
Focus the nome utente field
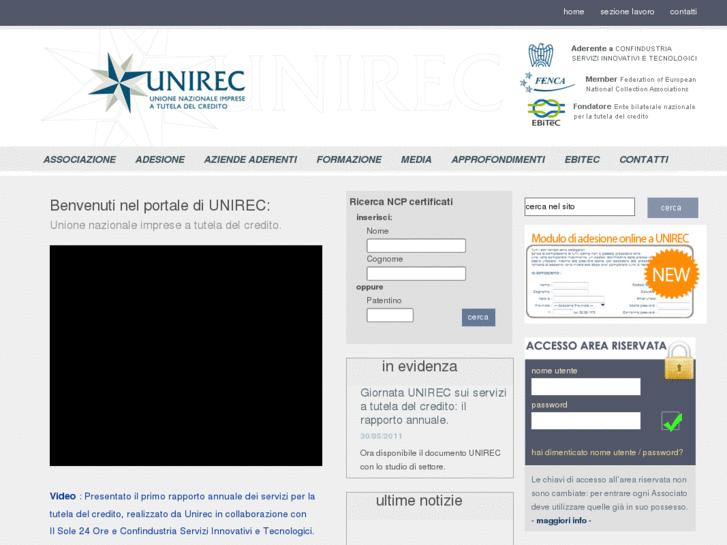point(586,386)
